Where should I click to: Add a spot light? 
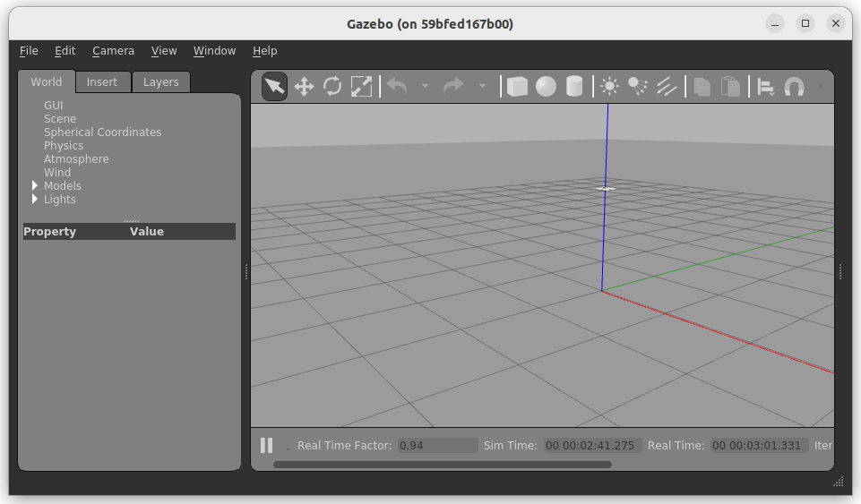(x=638, y=87)
